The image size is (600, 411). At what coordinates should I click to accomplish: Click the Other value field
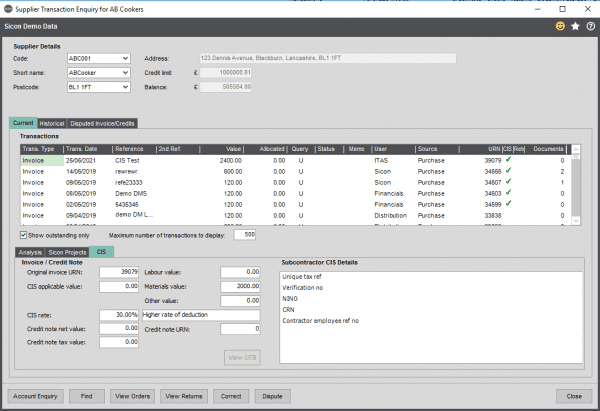coord(240,301)
